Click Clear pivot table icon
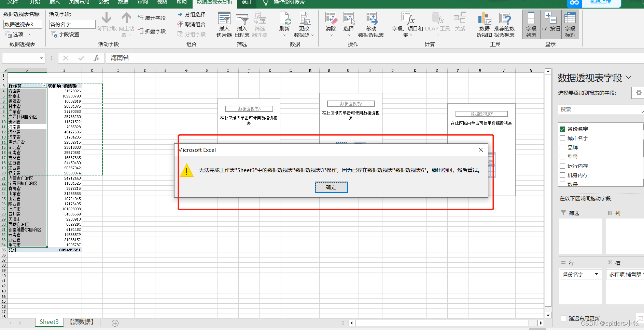 pos(331,18)
